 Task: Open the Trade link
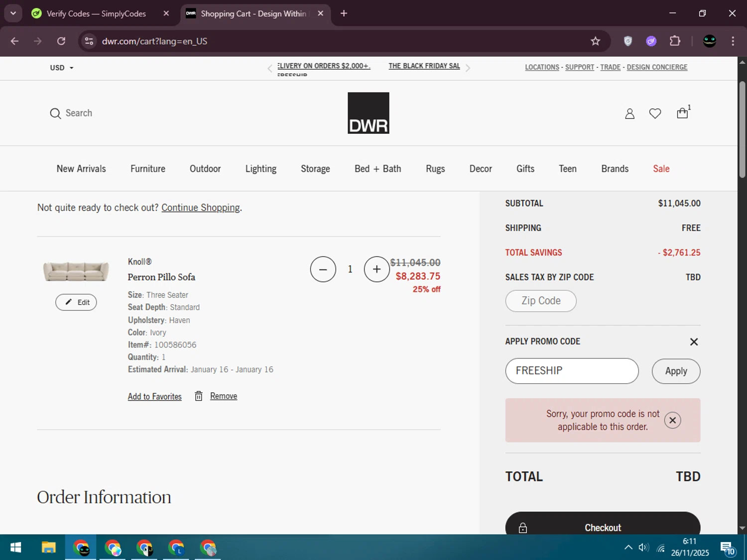click(x=611, y=67)
